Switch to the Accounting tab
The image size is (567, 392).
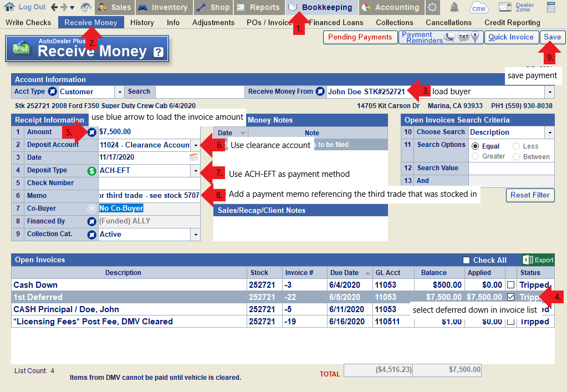pos(391,7)
